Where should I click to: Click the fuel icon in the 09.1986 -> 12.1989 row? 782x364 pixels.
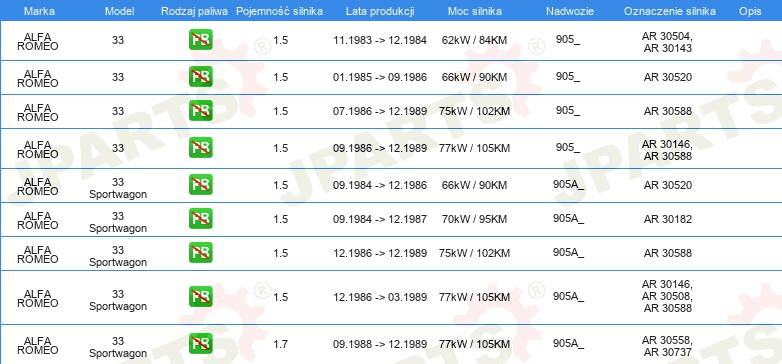coord(200,148)
